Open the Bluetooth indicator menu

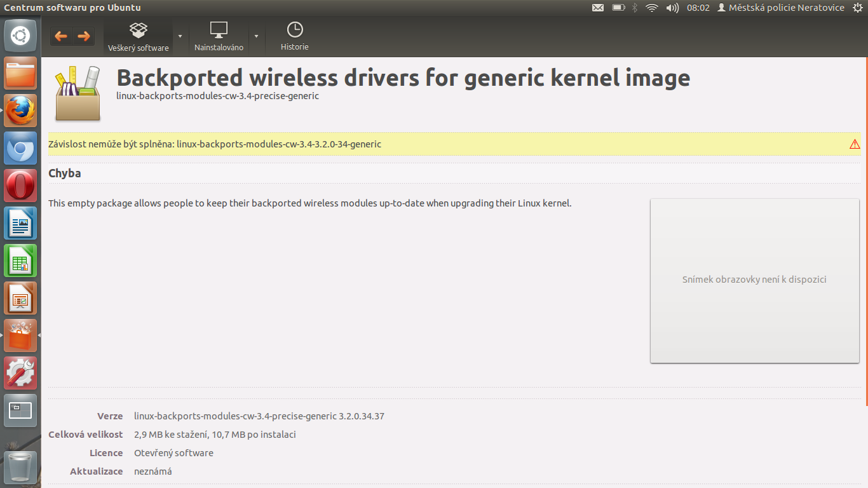(634, 8)
